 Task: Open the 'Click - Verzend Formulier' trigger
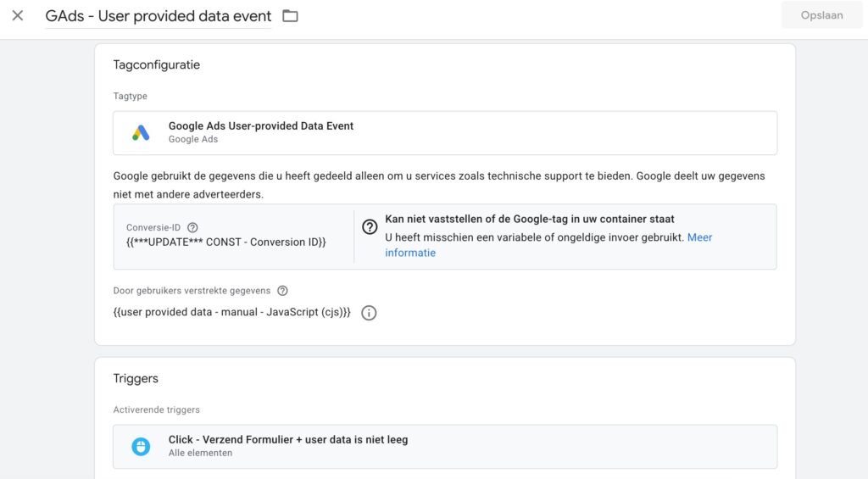coord(445,447)
